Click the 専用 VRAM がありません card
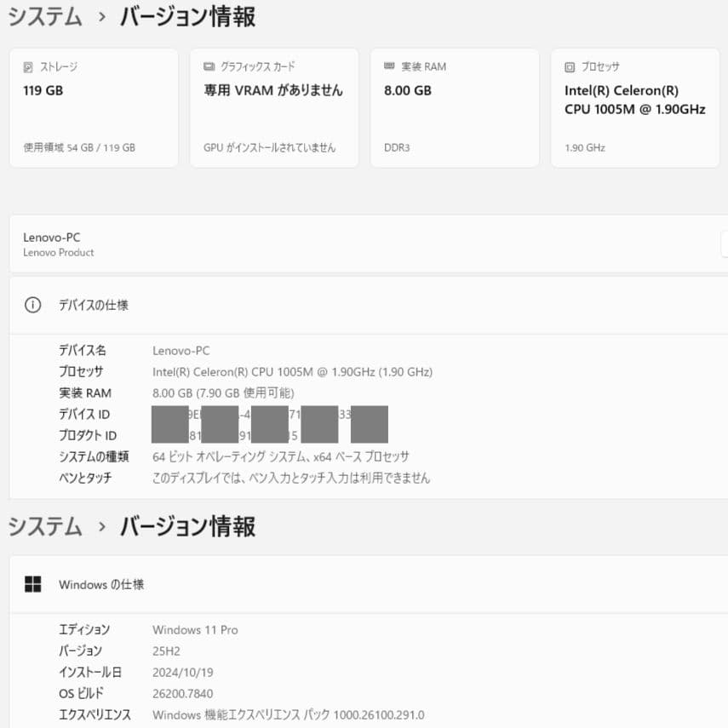Screen dimensions: 728x728 click(274, 107)
